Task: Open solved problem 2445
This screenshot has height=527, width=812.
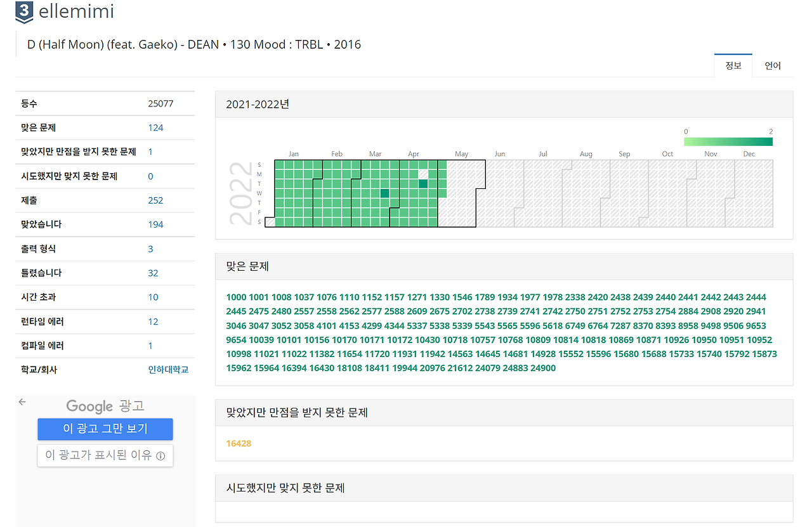Action: [x=236, y=311]
